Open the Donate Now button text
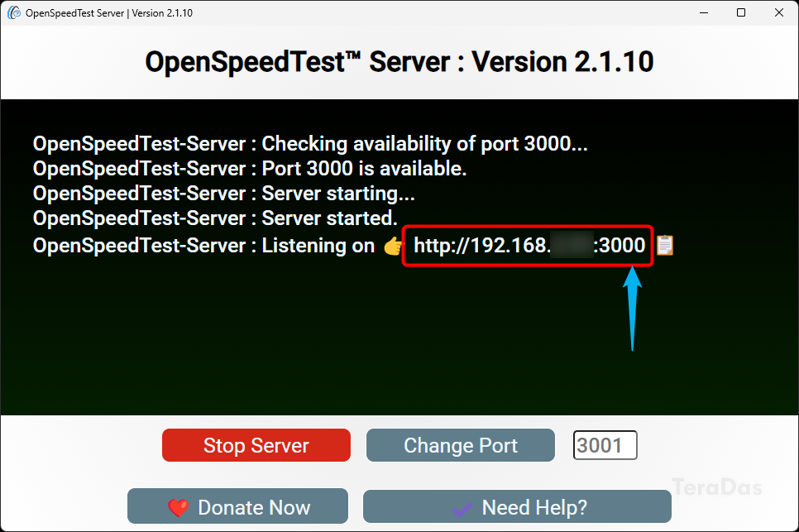The height and width of the screenshot is (532, 799). 253,507
